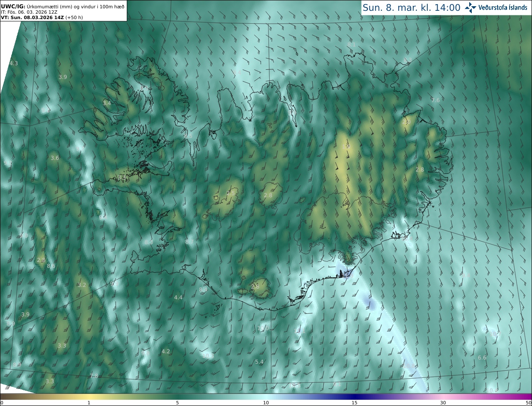532x406 pixels.
Task: Click the Veðurstofa Íslands logo icon
Action: pyautogui.click(x=470, y=7)
